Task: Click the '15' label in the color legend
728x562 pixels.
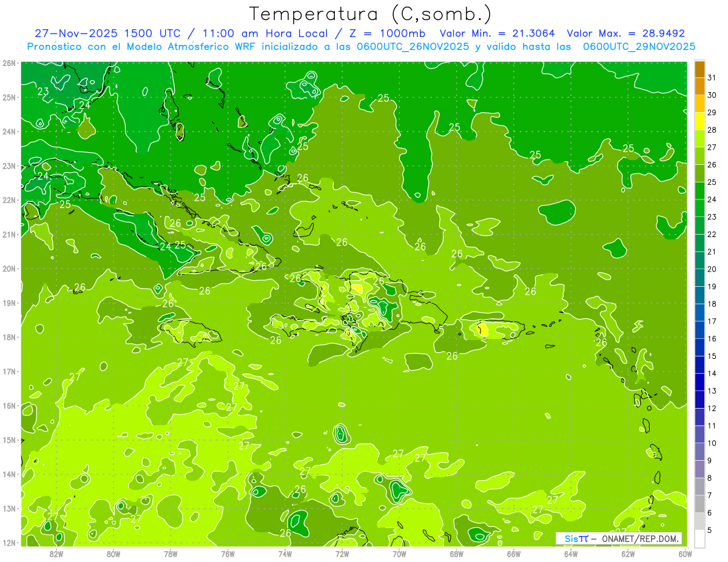Action: (712, 356)
